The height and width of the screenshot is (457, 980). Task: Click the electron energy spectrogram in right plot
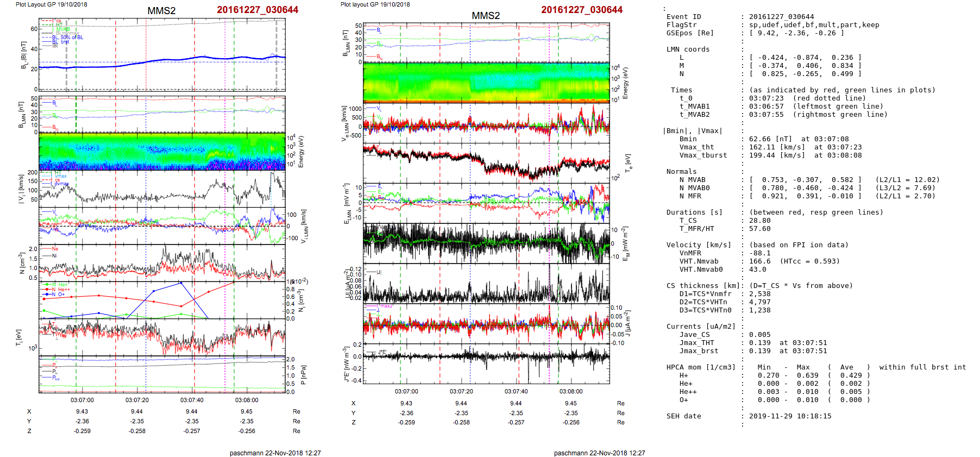(486, 82)
